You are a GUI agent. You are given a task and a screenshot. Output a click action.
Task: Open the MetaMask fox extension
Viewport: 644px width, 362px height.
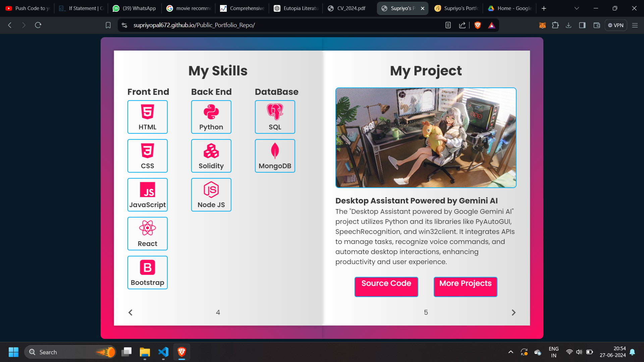click(x=542, y=25)
